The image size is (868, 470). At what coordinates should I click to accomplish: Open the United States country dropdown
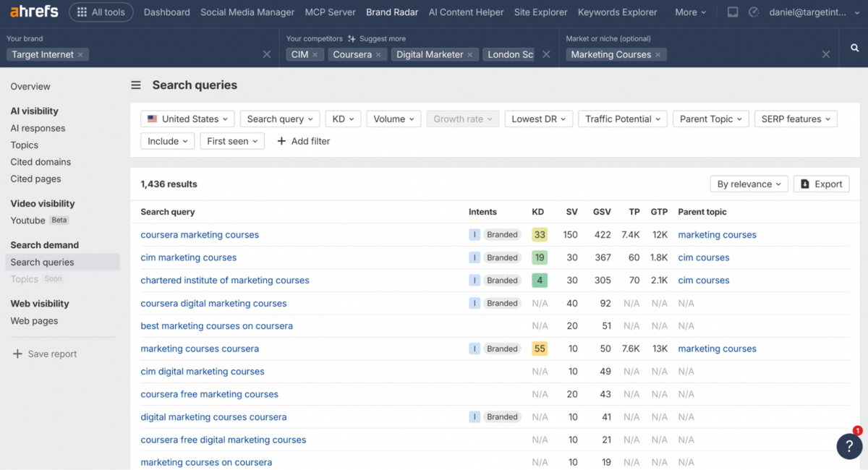188,119
